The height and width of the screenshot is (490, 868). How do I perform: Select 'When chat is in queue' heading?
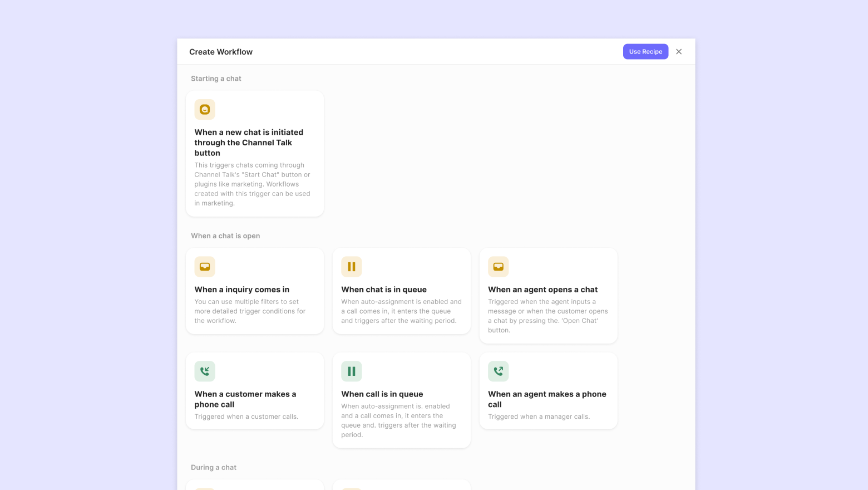[x=384, y=290]
